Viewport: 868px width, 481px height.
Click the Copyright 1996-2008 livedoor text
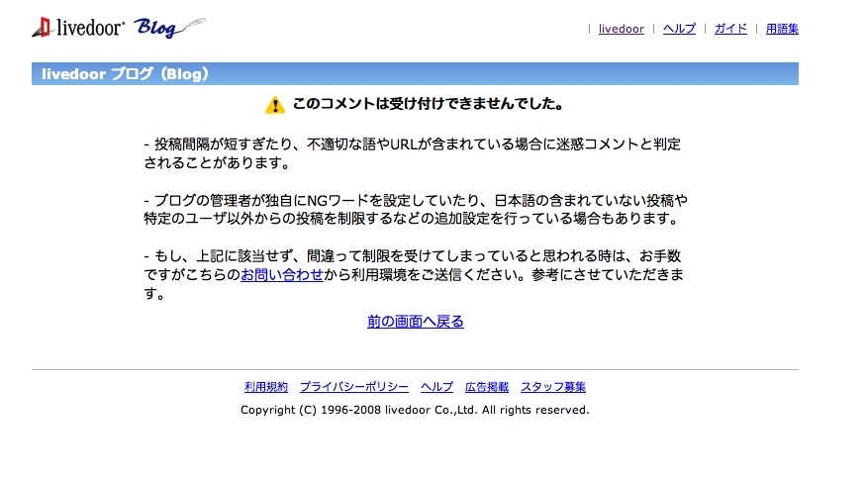coord(415,410)
